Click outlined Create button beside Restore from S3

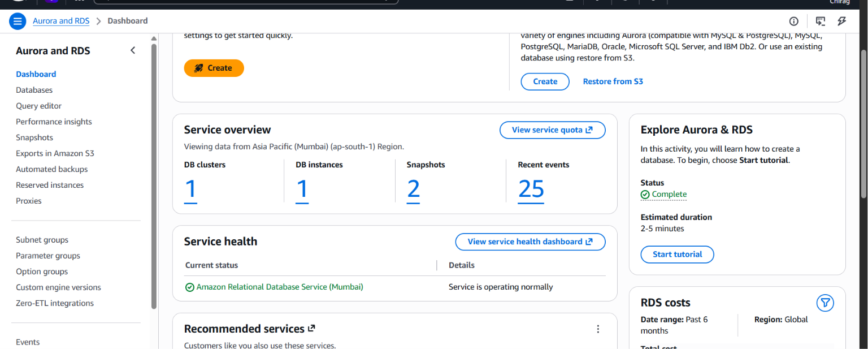545,81
